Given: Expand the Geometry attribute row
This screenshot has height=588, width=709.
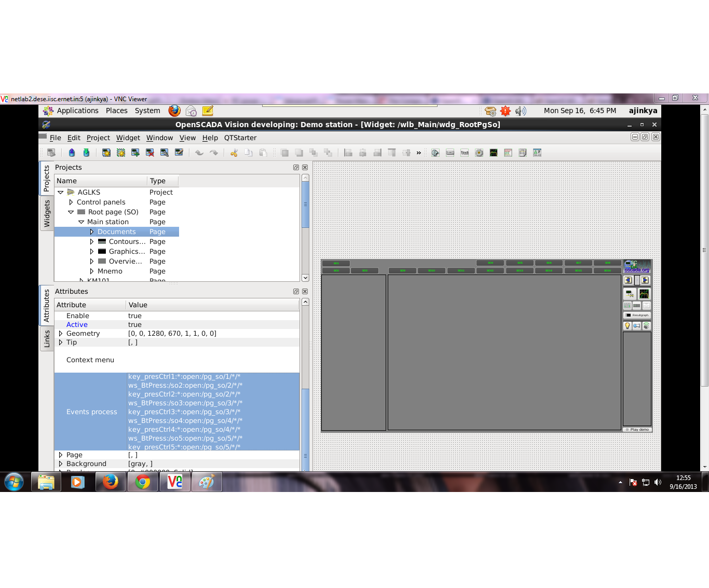Looking at the screenshot, I should pyautogui.click(x=61, y=334).
